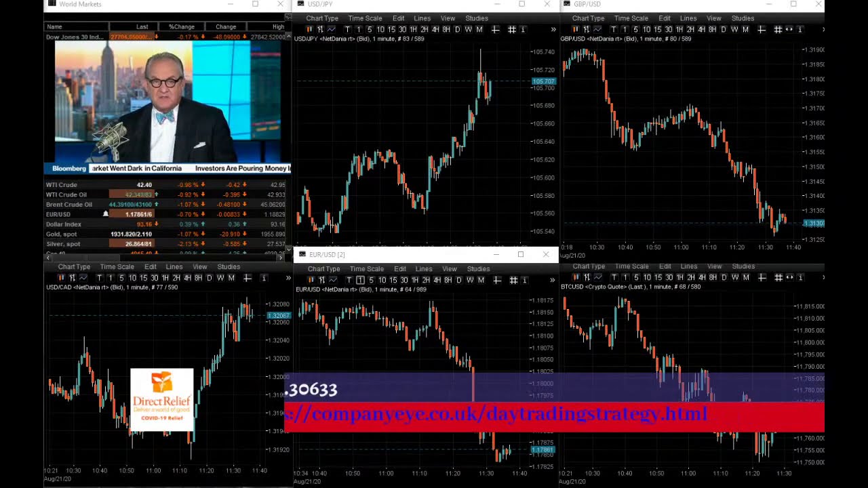Screen dimensions: 868x488
Task: Open info 'i' icon in GBP/USD toolbar
Action: [x=800, y=29]
